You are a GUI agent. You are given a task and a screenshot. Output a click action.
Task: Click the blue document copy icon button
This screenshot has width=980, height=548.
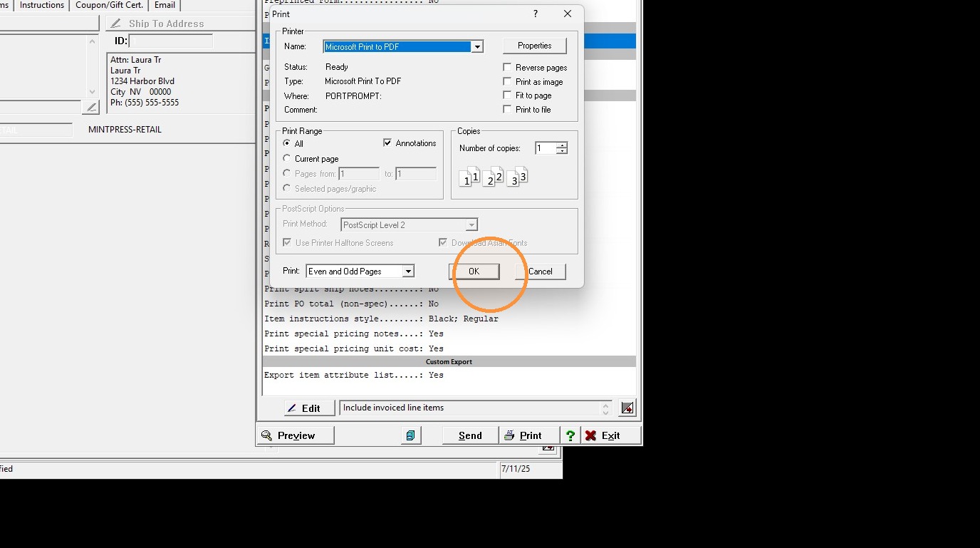point(411,435)
